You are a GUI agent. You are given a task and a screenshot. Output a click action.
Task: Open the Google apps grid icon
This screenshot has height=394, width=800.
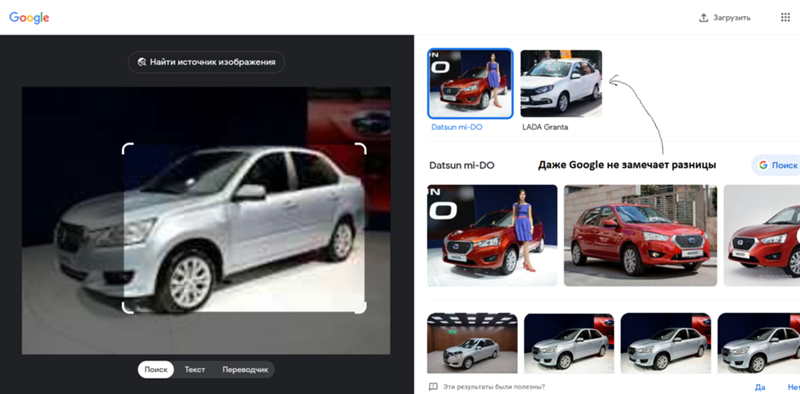point(785,17)
